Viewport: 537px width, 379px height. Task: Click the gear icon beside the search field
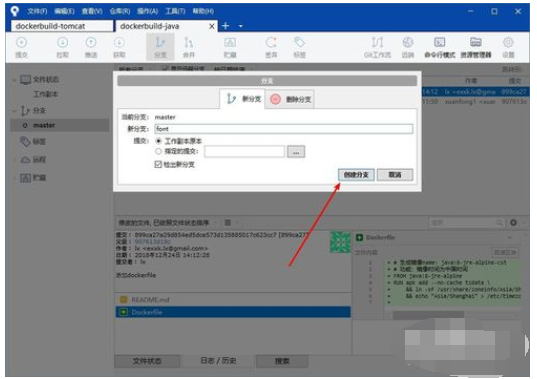(513, 223)
